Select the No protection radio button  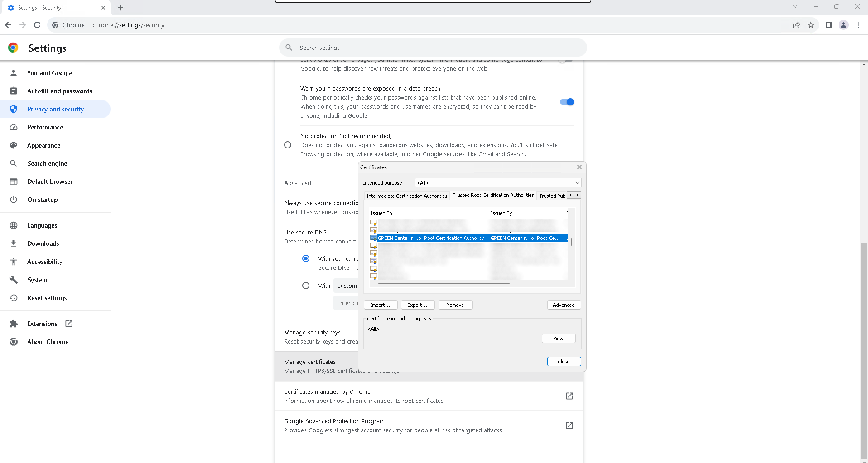288,145
